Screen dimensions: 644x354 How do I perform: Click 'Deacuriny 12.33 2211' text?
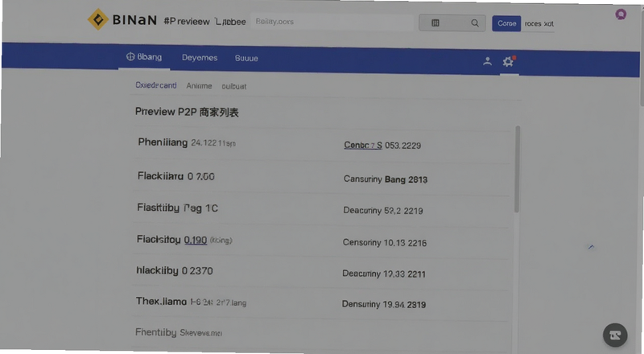(x=384, y=274)
